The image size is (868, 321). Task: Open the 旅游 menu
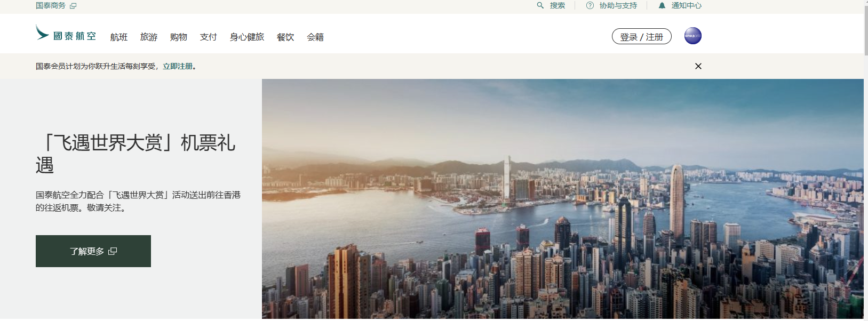click(x=149, y=37)
